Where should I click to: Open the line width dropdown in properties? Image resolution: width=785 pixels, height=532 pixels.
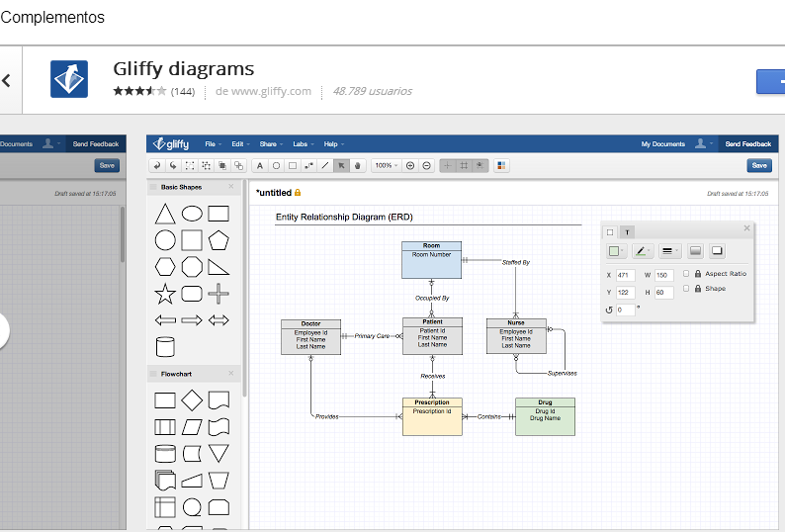click(x=669, y=251)
